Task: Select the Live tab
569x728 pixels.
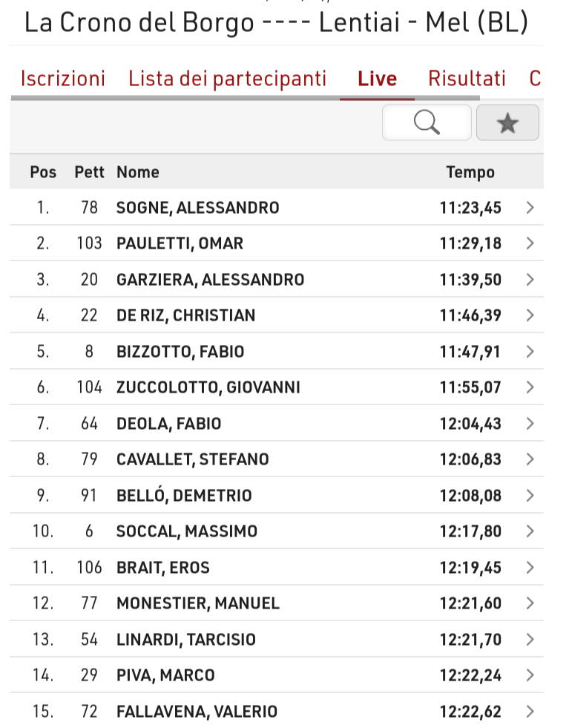Action: (x=377, y=79)
